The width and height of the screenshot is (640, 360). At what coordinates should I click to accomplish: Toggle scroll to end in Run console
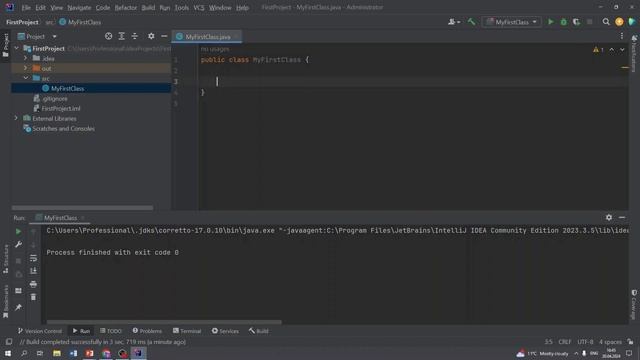tap(33, 271)
